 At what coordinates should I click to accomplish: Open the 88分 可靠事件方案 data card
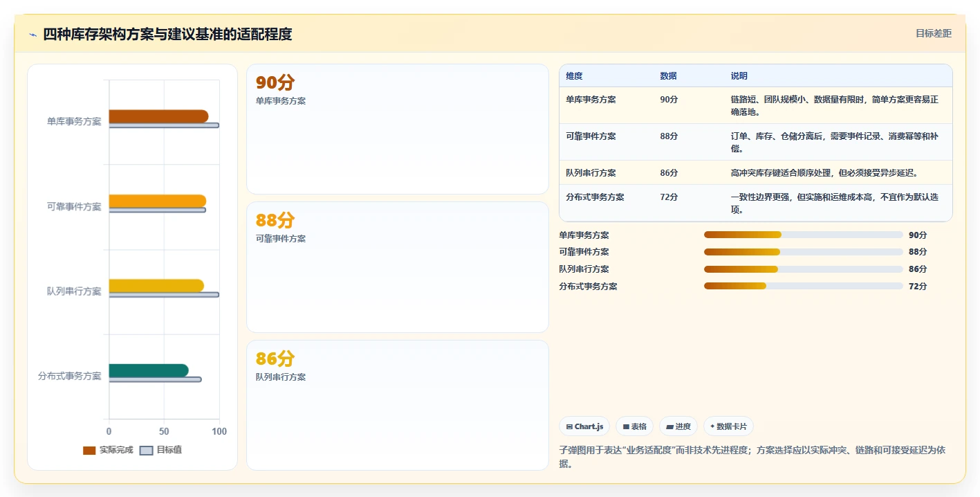pos(398,267)
